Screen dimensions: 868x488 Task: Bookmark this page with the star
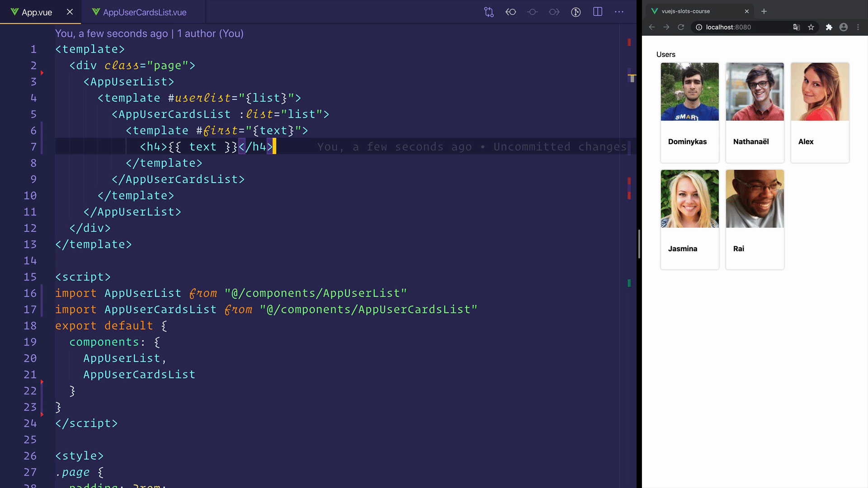click(x=811, y=27)
